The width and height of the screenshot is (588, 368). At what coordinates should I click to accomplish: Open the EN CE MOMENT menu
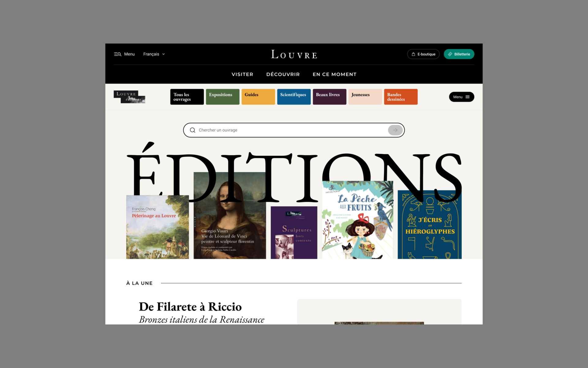pyautogui.click(x=334, y=74)
